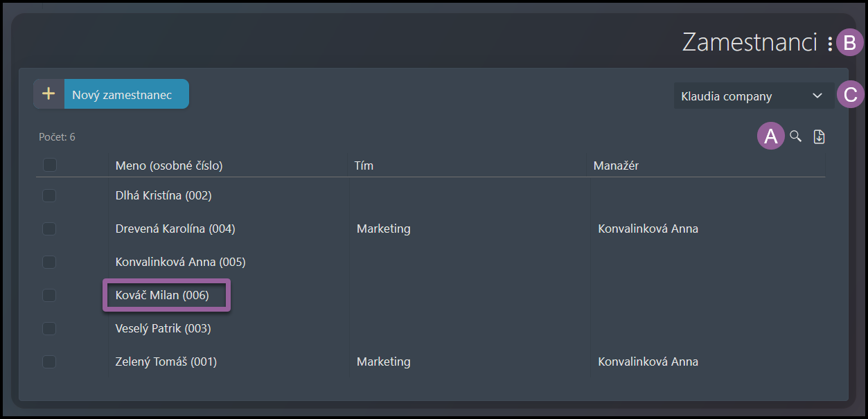This screenshot has width=868, height=419.
Task: Open the three-dot menu beside Zamestnanci
Action: (x=830, y=44)
